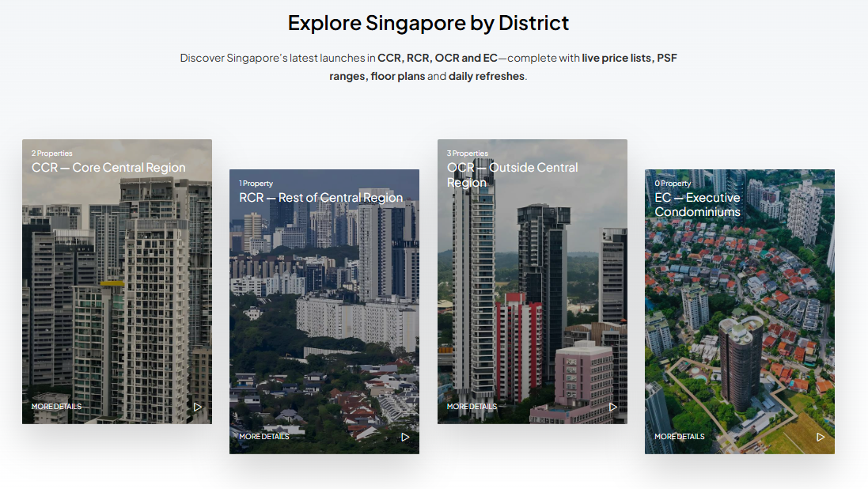Click the arrow icon on OCR card
The width and height of the screenshot is (868, 489).
coord(613,407)
